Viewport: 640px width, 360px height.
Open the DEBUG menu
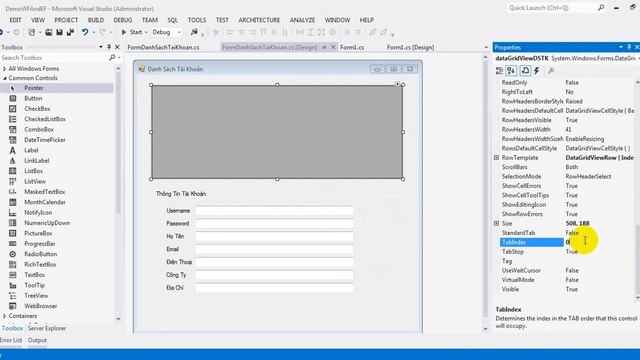pyautogui.click(x=122, y=20)
